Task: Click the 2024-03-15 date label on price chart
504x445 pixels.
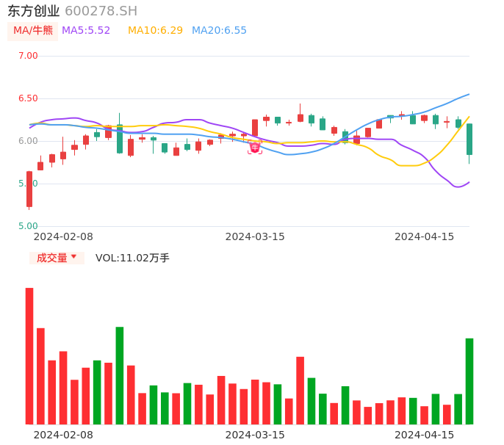Action: pyautogui.click(x=255, y=236)
